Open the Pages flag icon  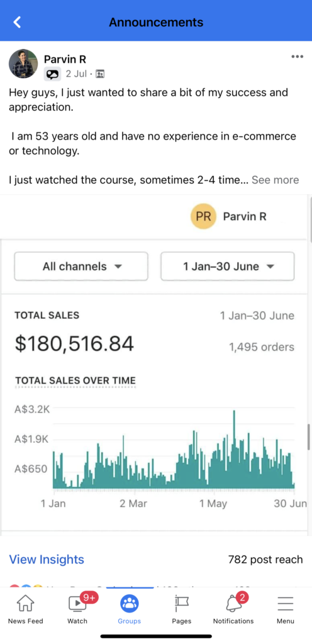181,603
